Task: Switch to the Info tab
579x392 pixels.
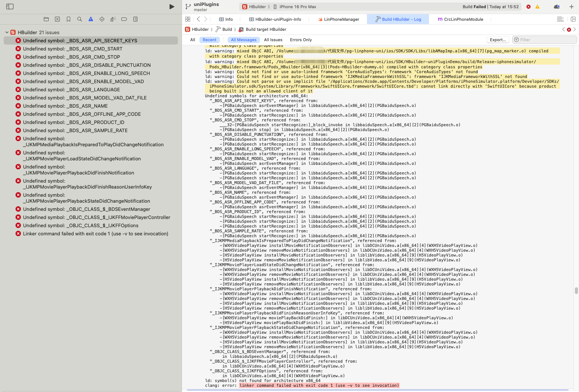Action: (x=226, y=19)
